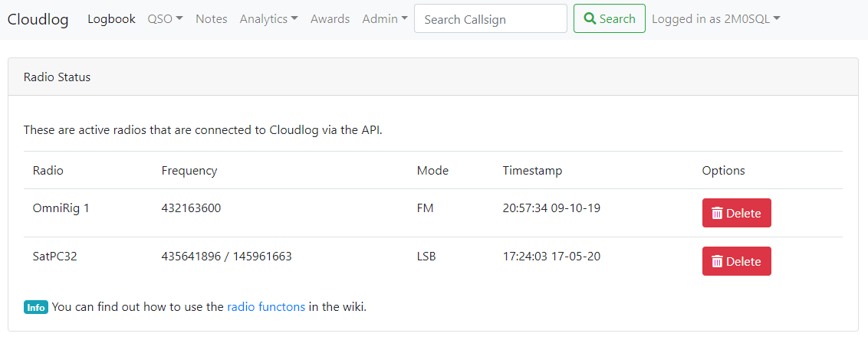Open the Logged in as 2M0SQL menu

[x=715, y=19]
